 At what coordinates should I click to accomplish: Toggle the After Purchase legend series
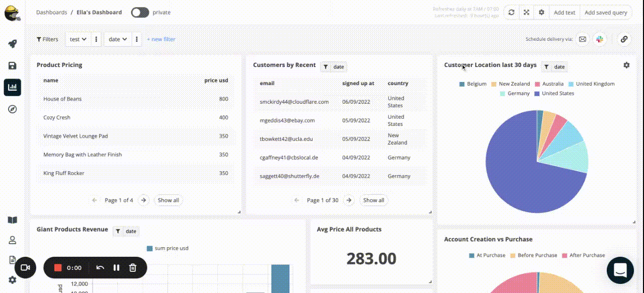coord(583,255)
